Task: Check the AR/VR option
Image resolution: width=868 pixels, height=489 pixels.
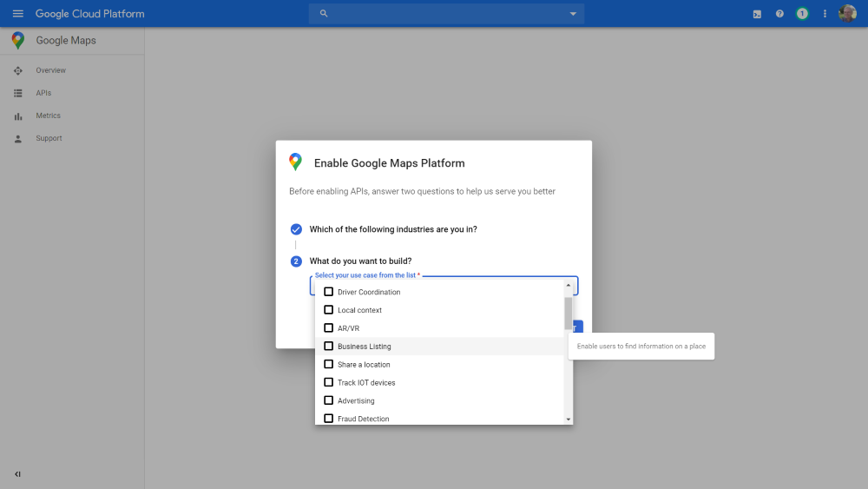Action: [x=328, y=327]
